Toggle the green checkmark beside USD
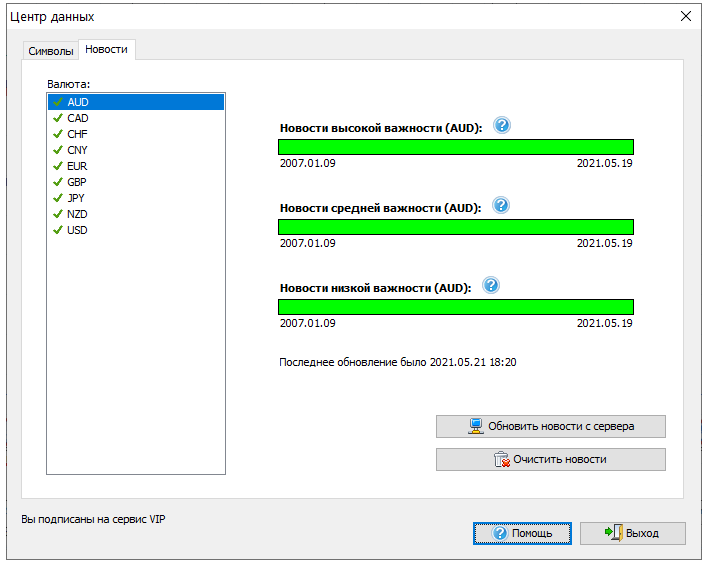 58,230
